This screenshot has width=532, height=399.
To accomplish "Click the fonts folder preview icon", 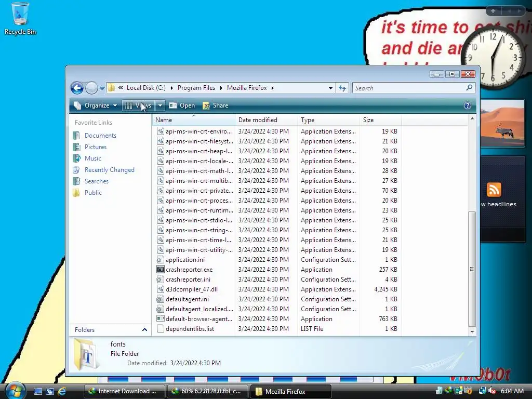I will tap(87, 354).
